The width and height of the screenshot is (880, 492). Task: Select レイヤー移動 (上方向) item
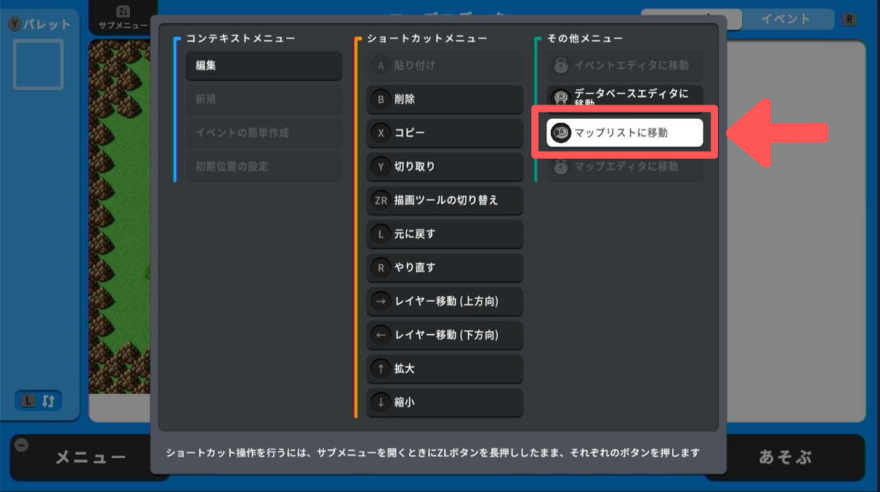click(x=444, y=301)
